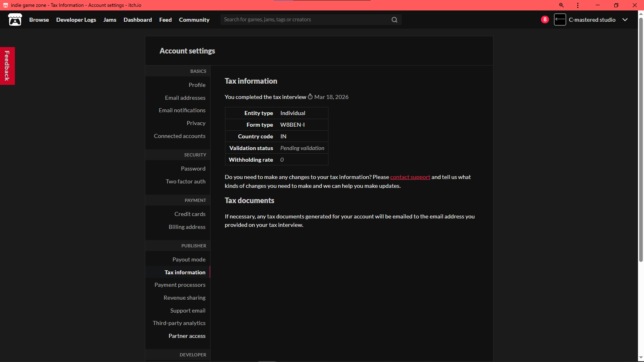Image resolution: width=644 pixels, height=362 pixels.
Task: Open the Browse menu item
Action: [x=39, y=20]
